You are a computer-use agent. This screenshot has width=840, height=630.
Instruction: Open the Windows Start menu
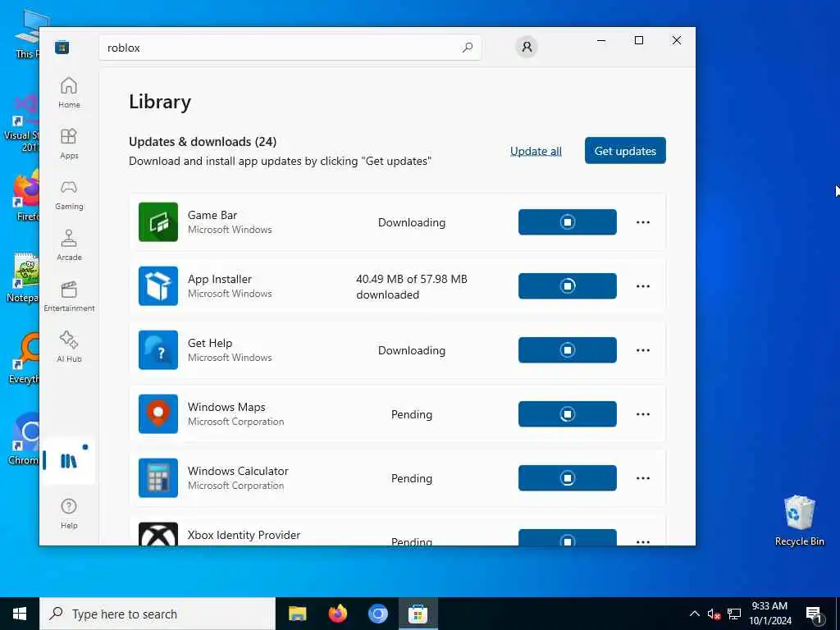[x=20, y=614]
